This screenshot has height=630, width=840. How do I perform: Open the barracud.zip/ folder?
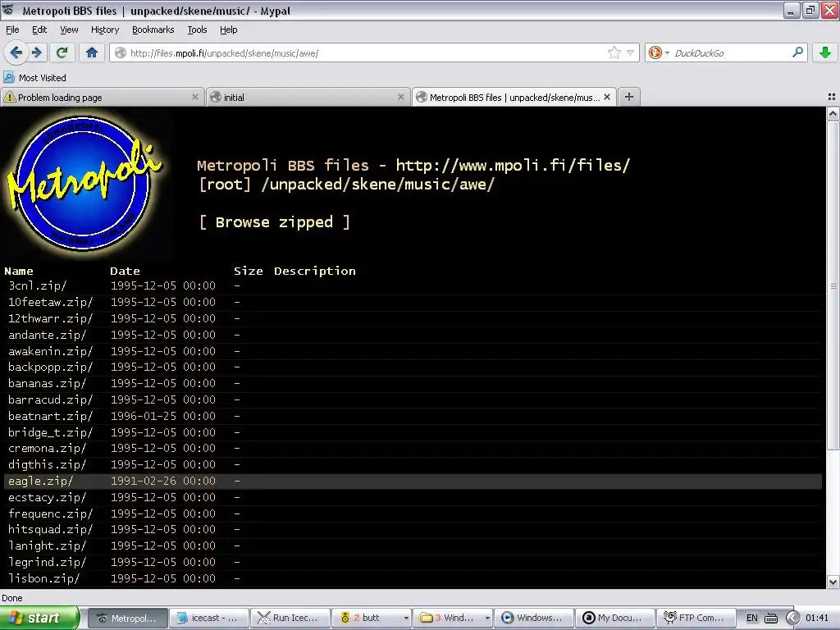click(x=50, y=399)
